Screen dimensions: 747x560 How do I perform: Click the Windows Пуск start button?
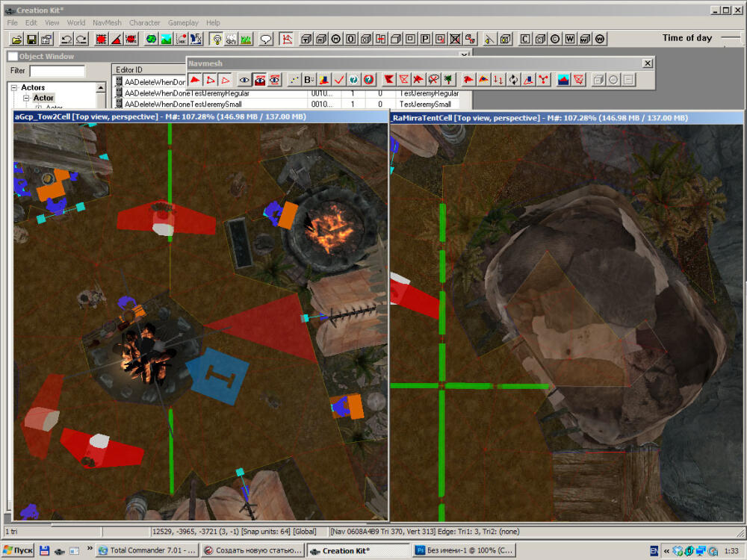point(18,550)
